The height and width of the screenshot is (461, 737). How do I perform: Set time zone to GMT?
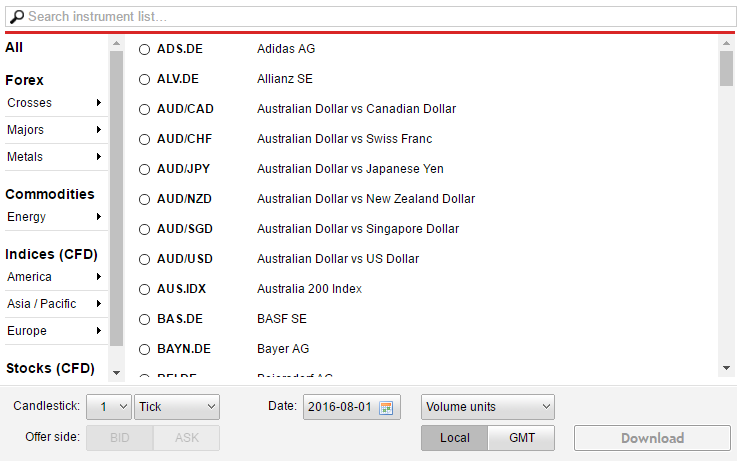pyautogui.click(x=522, y=438)
